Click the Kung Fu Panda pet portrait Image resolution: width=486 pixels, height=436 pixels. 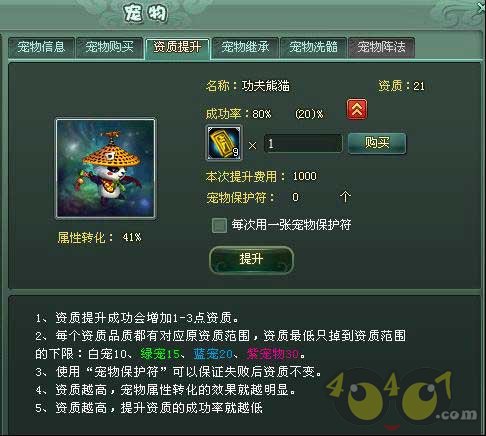pyautogui.click(x=105, y=168)
